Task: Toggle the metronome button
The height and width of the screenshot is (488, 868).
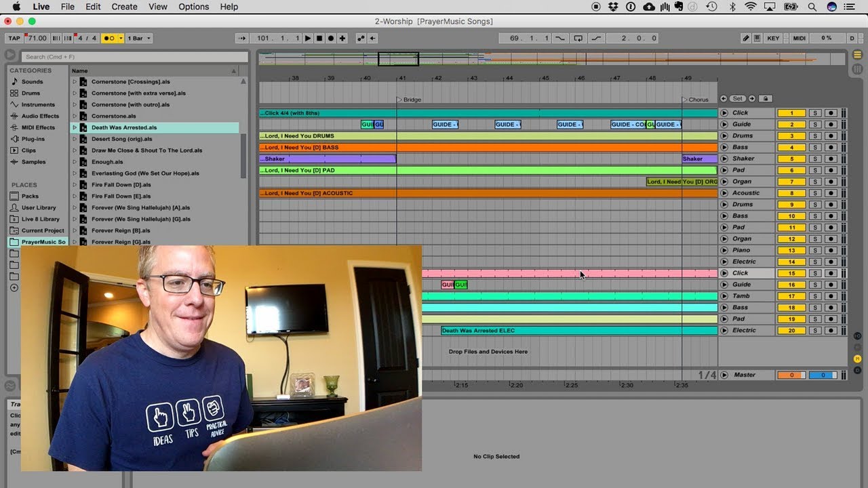Action: (108, 39)
